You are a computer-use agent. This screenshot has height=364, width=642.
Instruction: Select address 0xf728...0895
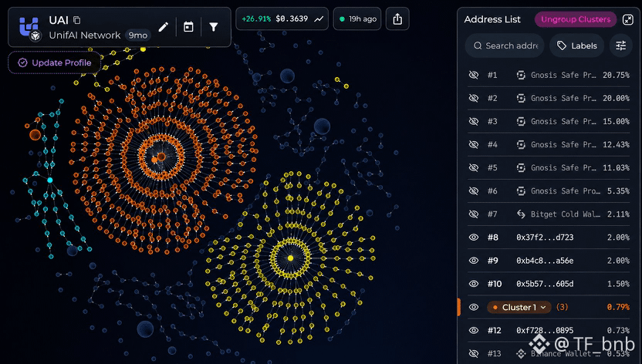(x=545, y=330)
